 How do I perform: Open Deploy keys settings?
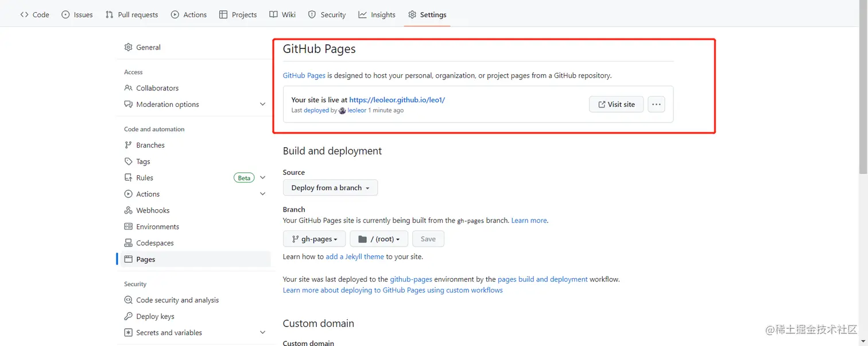pos(155,316)
